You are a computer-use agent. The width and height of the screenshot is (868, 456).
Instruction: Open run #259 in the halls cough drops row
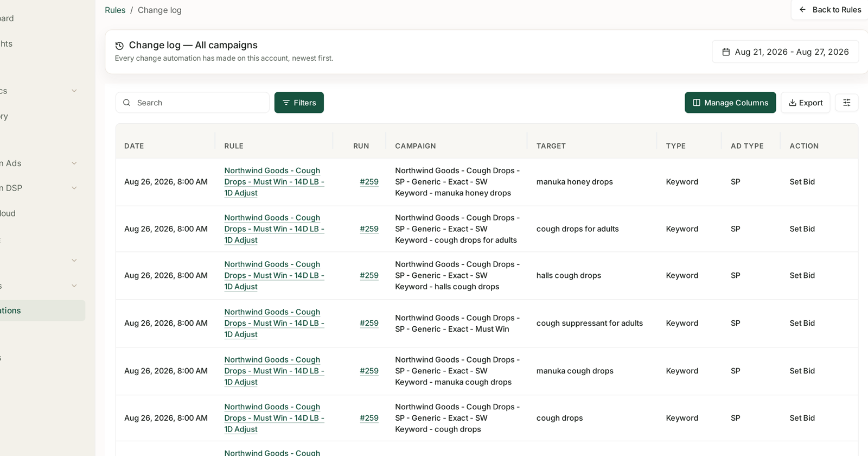click(x=369, y=275)
